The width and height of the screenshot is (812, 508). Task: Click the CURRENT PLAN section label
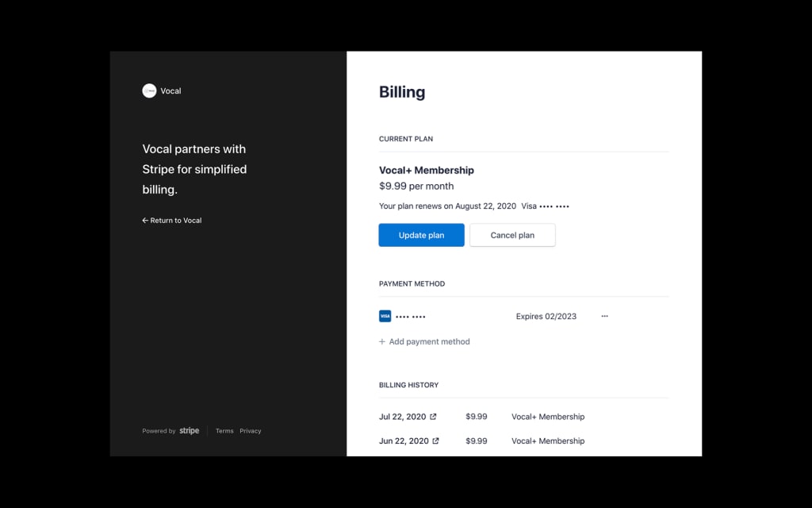click(x=406, y=139)
